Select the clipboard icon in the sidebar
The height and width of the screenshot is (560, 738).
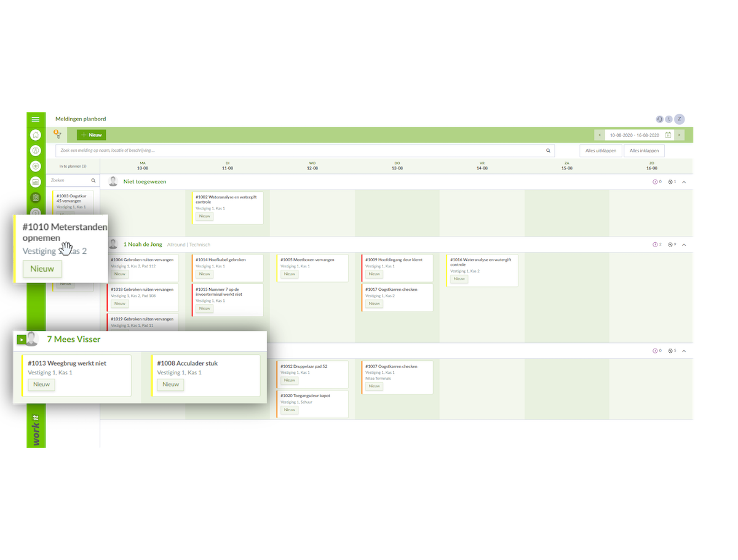(x=36, y=197)
